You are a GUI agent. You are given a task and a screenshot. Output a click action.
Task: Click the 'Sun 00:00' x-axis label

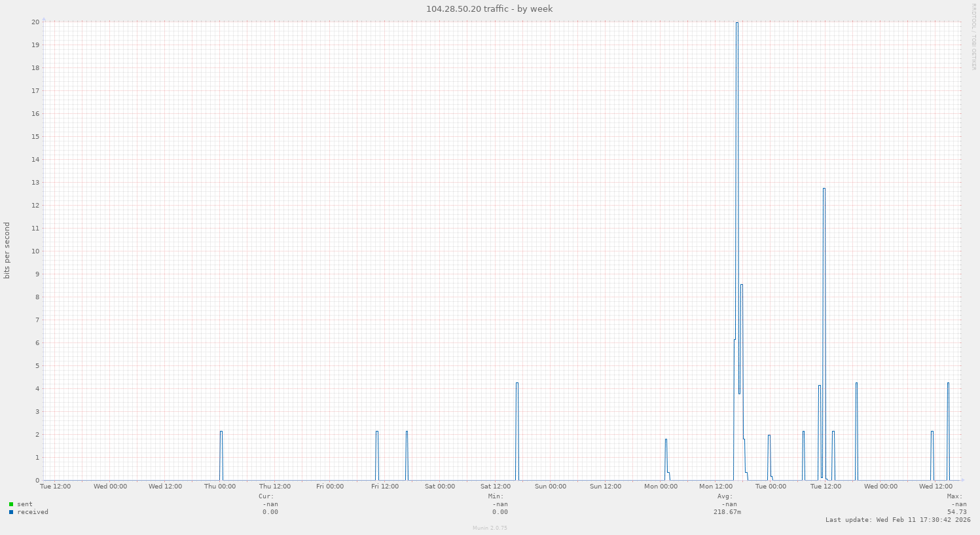click(550, 487)
